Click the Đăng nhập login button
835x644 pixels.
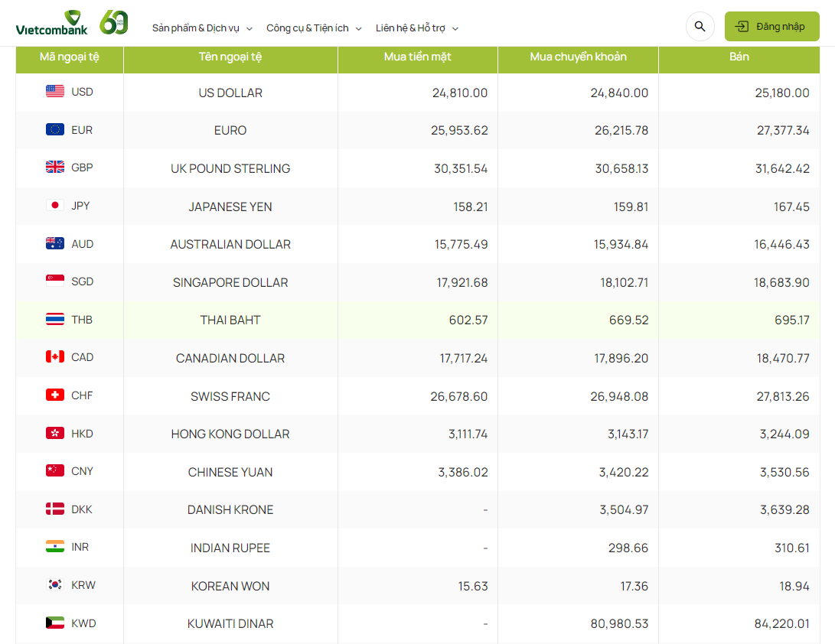[x=771, y=27]
